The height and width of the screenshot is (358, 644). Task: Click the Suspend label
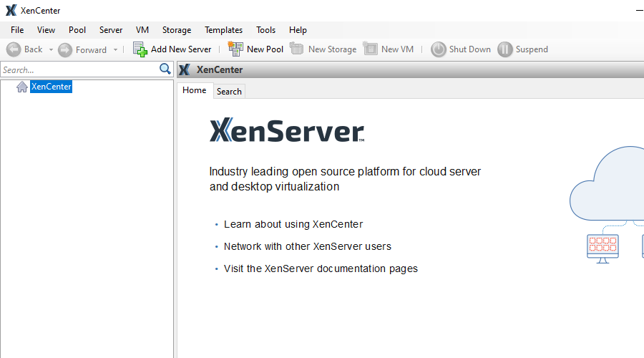(x=532, y=49)
